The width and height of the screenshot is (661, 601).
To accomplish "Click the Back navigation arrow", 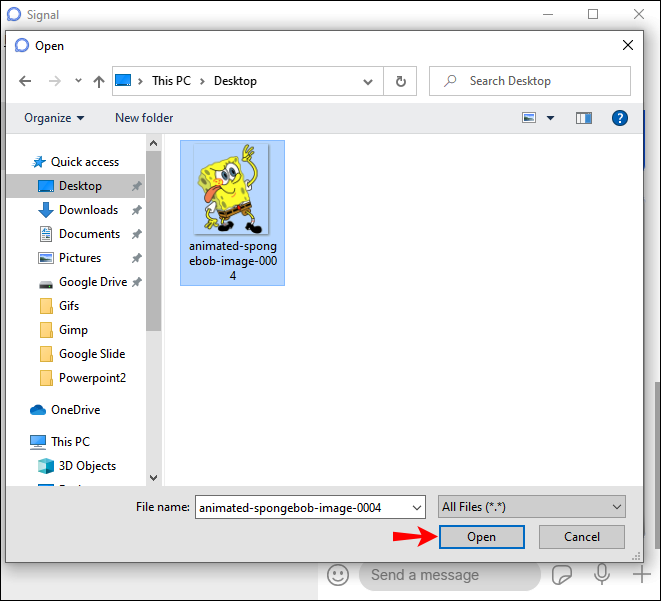I will [25, 81].
